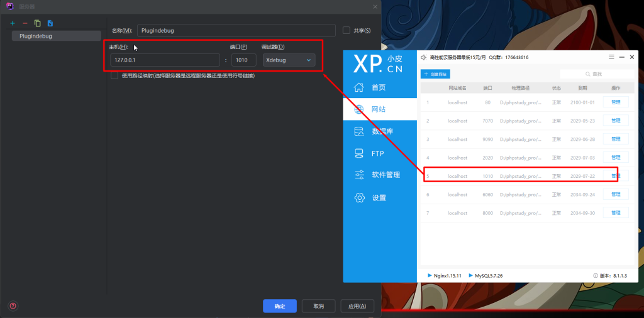Open Website tab in phpStudy sidebar
The width and height of the screenshot is (644, 318).
pyautogui.click(x=380, y=109)
